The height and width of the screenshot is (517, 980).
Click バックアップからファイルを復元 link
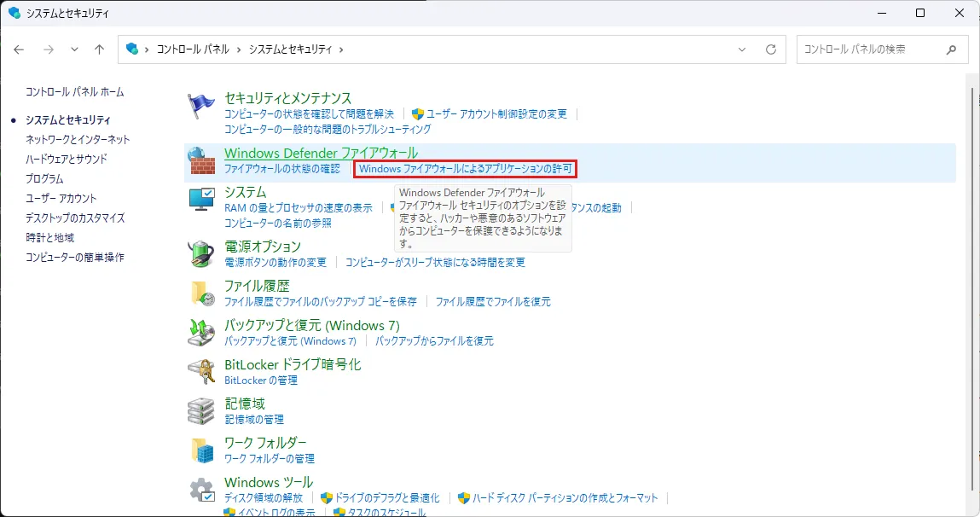pos(434,341)
